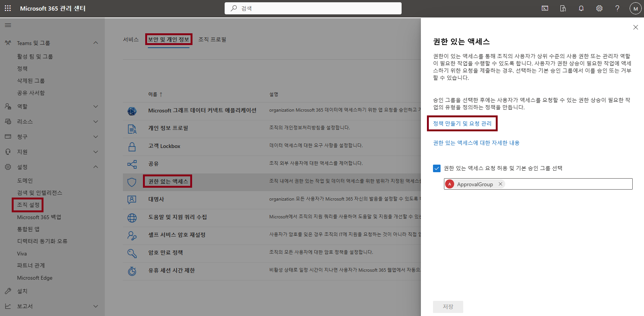Open Cloud Shell icon in header
This screenshot has height=316, width=644.
pos(545,8)
